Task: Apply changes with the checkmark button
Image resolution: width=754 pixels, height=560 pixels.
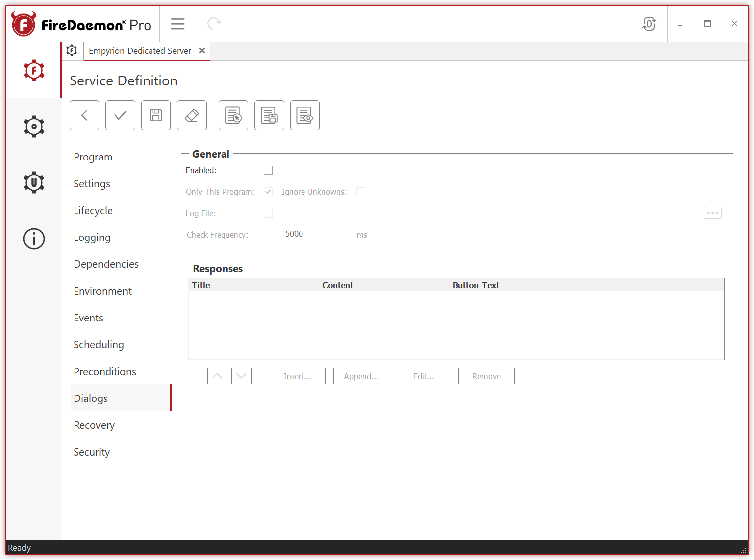Action: coord(120,115)
